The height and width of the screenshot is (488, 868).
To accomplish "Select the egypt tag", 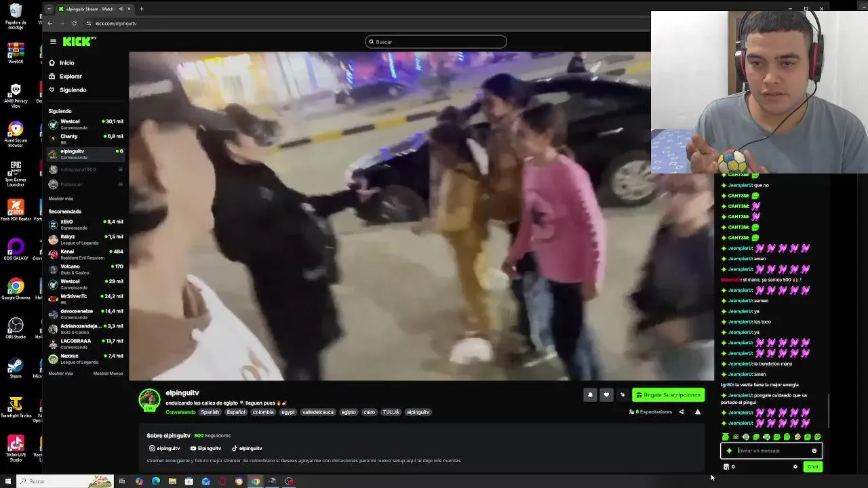I will [288, 412].
